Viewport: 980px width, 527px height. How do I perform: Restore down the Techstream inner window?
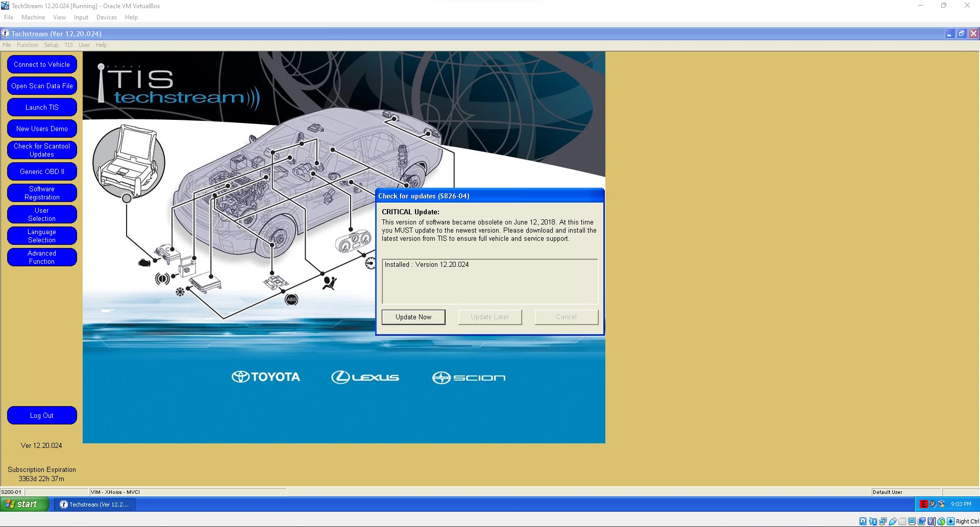(x=962, y=34)
